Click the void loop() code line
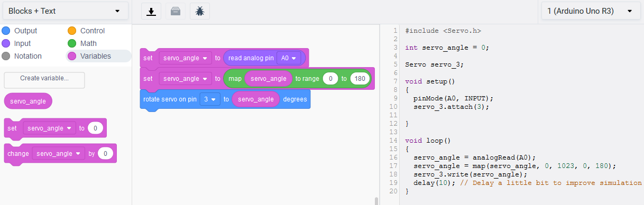This screenshot has width=644, height=205. pyautogui.click(x=428, y=141)
